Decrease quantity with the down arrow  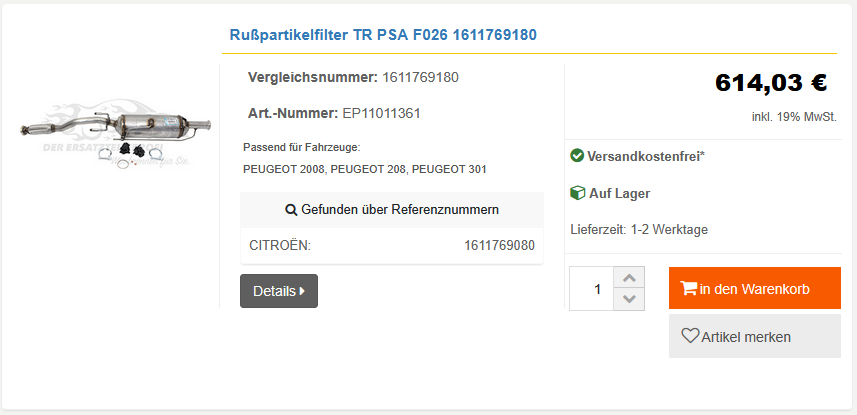[629, 299]
